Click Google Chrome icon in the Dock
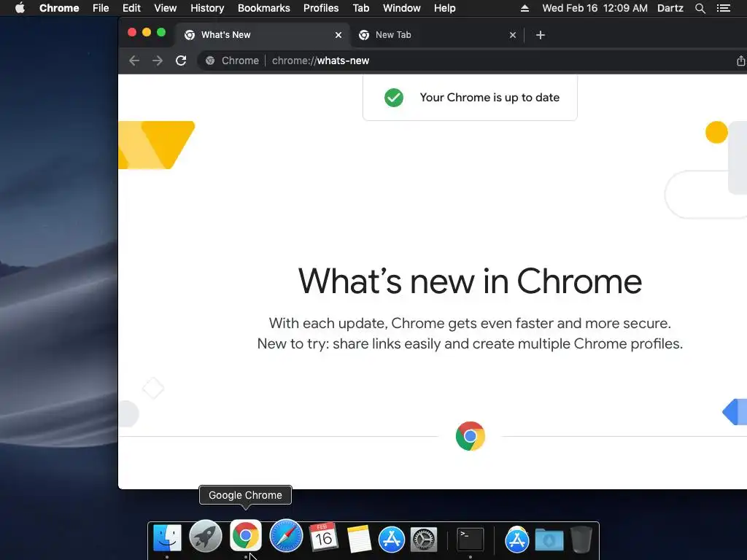 click(245, 535)
